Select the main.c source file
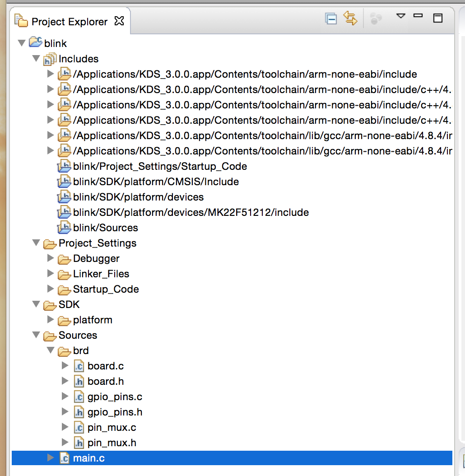 [x=88, y=458]
